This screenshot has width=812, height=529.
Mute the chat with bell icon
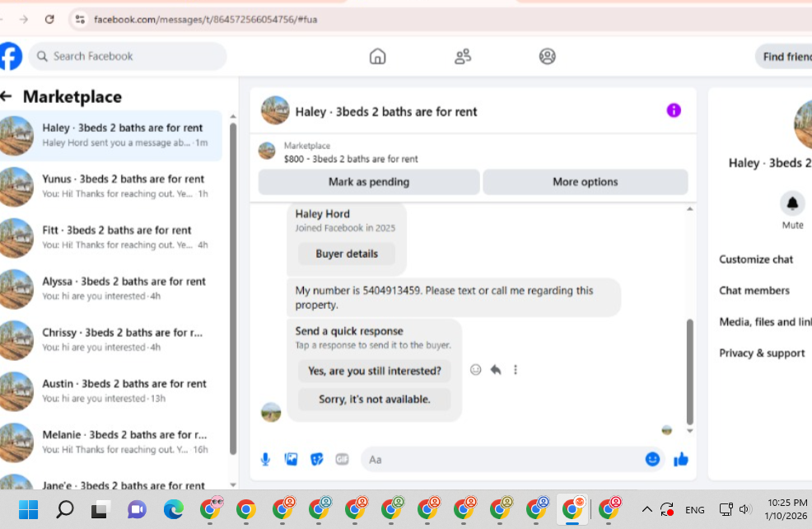[x=792, y=203]
